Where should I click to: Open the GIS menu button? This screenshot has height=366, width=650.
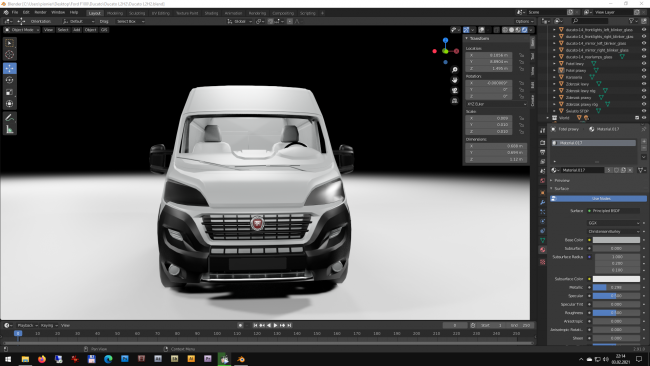click(104, 30)
